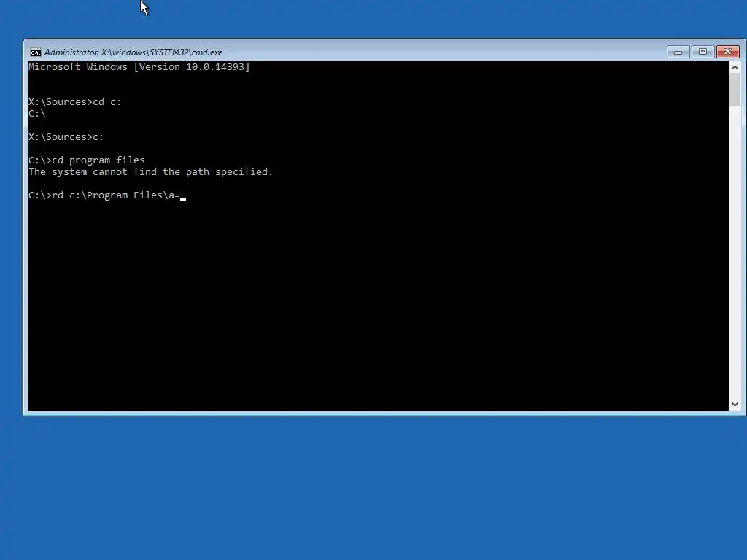Click the scrollbar up arrow
Screen dimensions: 747x560
coord(735,67)
